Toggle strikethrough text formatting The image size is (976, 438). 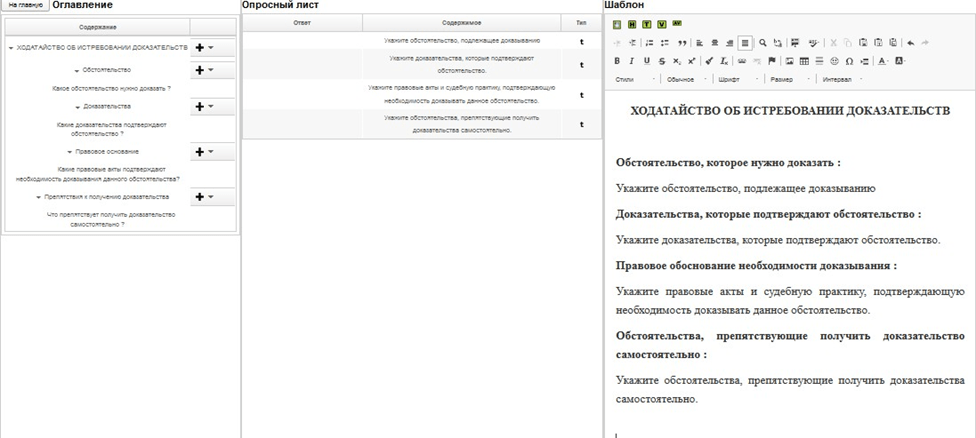pos(662,61)
